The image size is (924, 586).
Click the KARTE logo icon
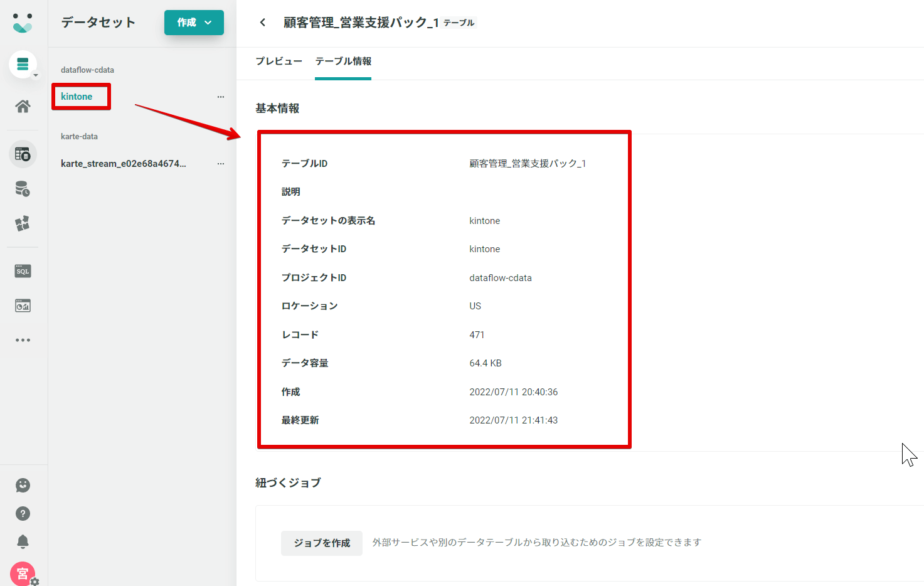click(x=23, y=23)
